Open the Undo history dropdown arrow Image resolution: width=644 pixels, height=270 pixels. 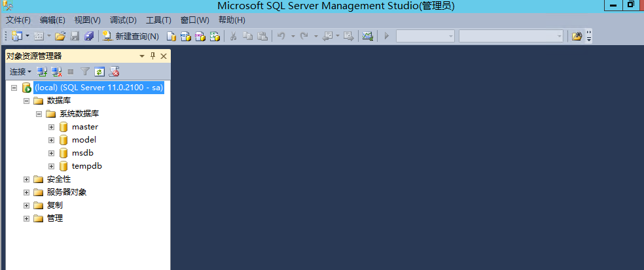point(293,37)
